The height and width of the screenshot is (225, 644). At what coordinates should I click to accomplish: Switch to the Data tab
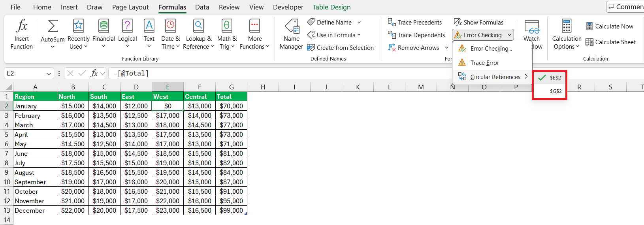click(x=202, y=7)
